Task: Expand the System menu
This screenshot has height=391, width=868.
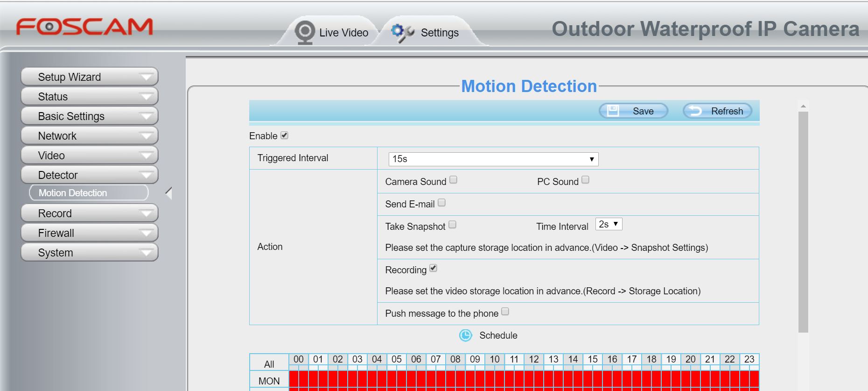Action: point(90,252)
